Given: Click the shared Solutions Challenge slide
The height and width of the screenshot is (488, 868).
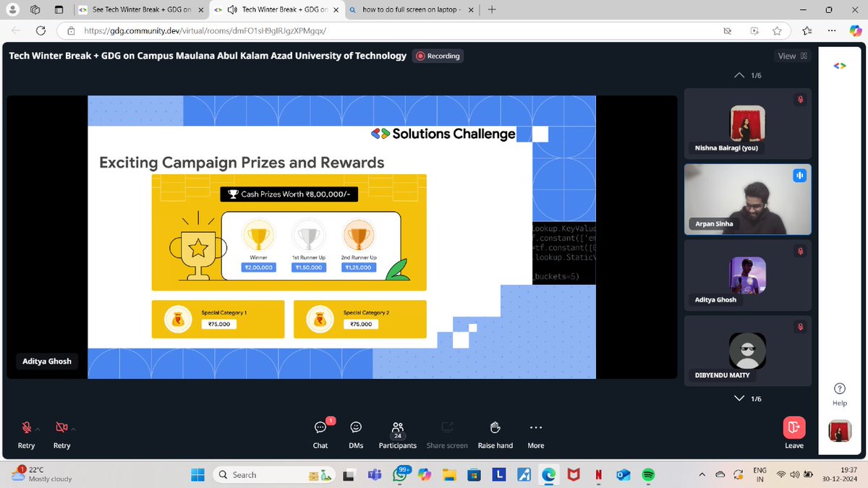Looking at the screenshot, I should pos(341,236).
